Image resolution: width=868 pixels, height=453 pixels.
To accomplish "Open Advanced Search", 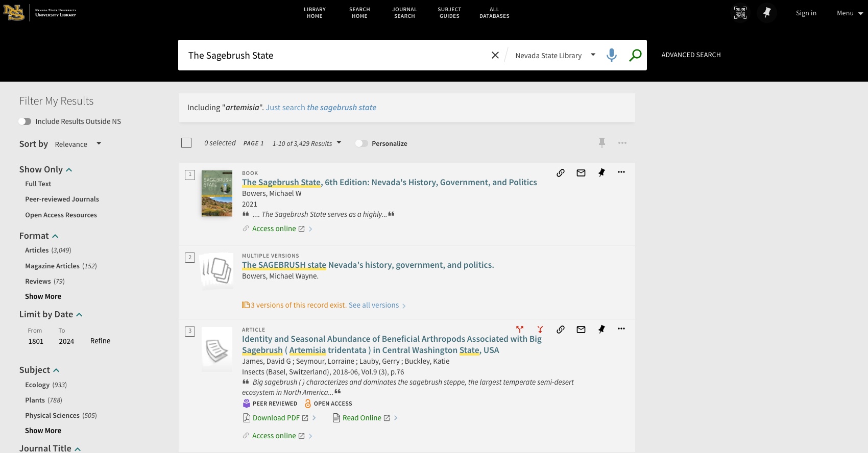I will coord(691,55).
